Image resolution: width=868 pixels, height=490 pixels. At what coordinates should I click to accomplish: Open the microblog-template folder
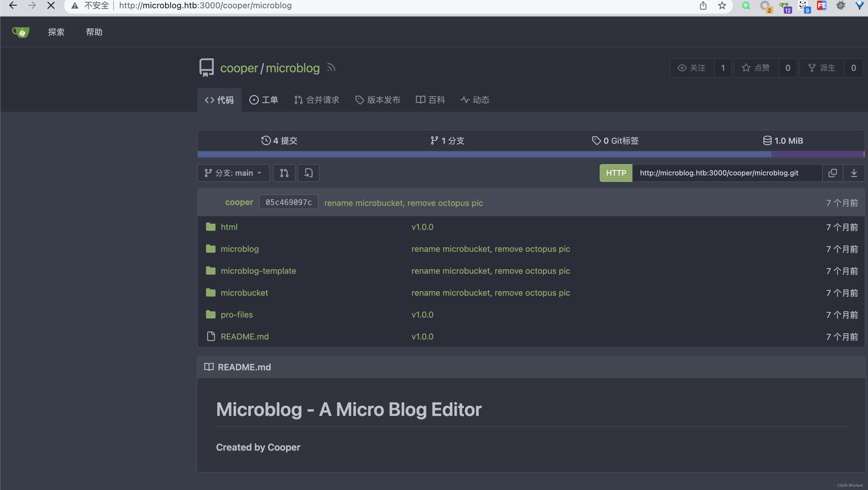point(258,271)
